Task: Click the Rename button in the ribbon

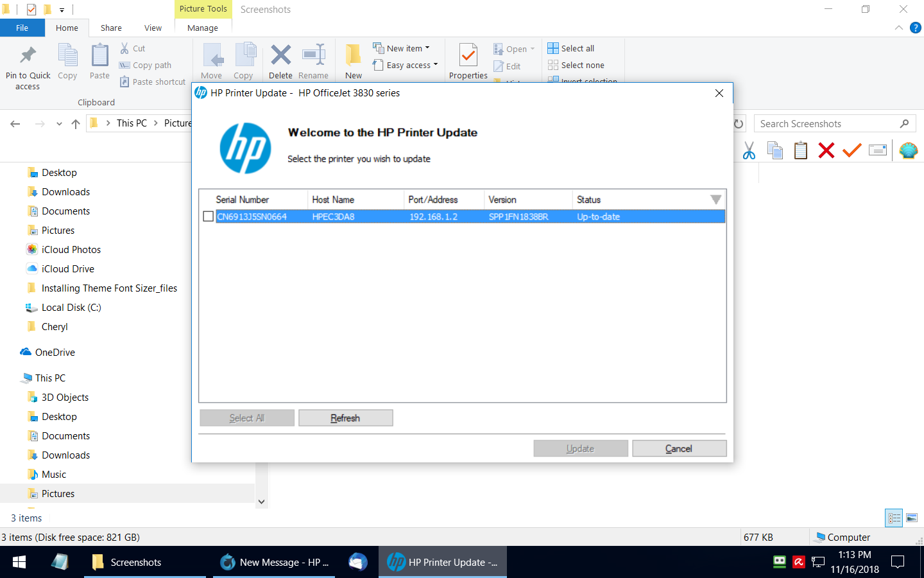Action: (313, 62)
